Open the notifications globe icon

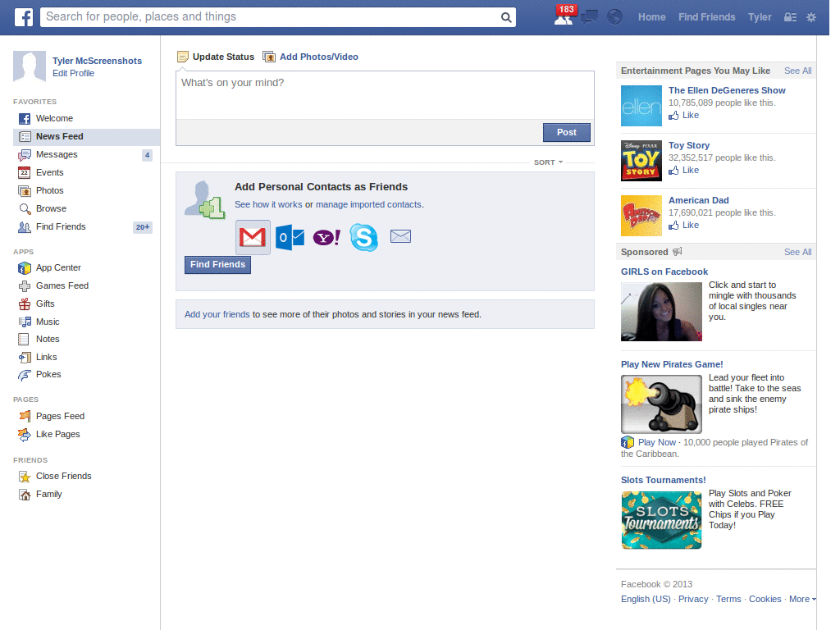tap(614, 17)
